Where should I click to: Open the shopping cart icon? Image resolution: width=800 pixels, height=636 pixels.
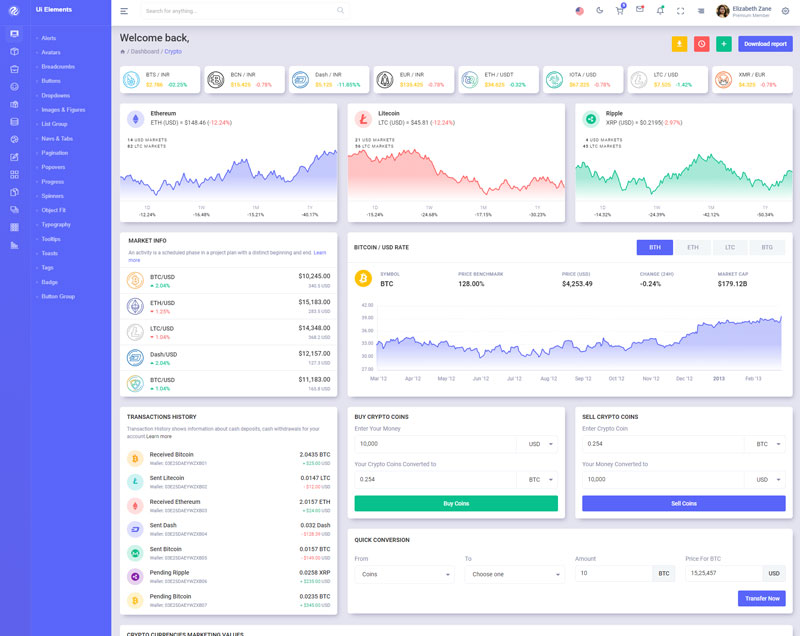pyautogui.click(x=620, y=11)
